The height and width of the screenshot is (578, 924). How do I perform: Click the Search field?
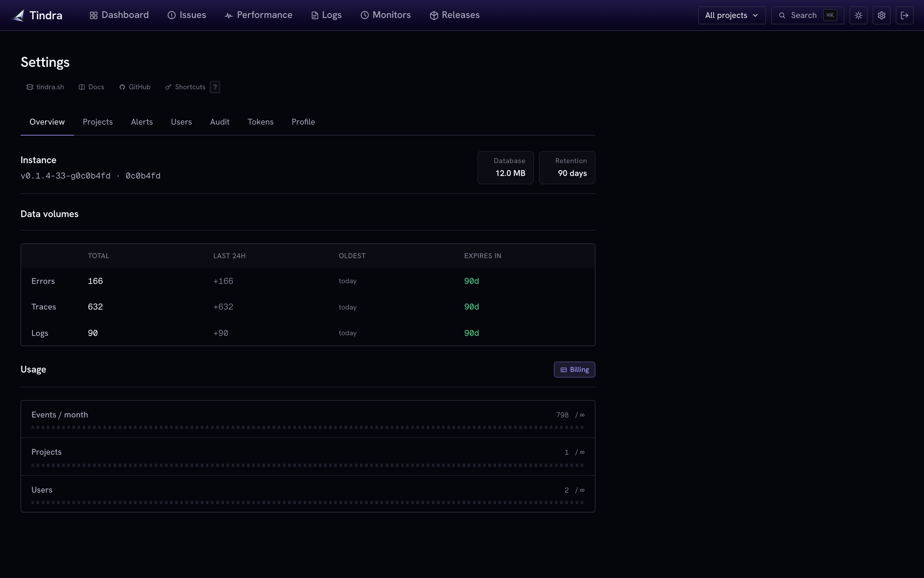point(807,15)
